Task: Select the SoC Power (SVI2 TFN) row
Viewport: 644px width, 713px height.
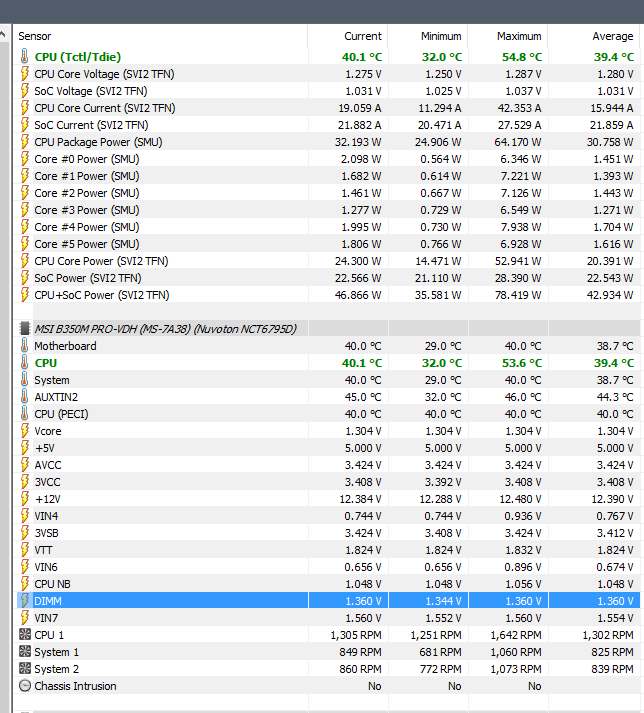Action: (328, 278)
